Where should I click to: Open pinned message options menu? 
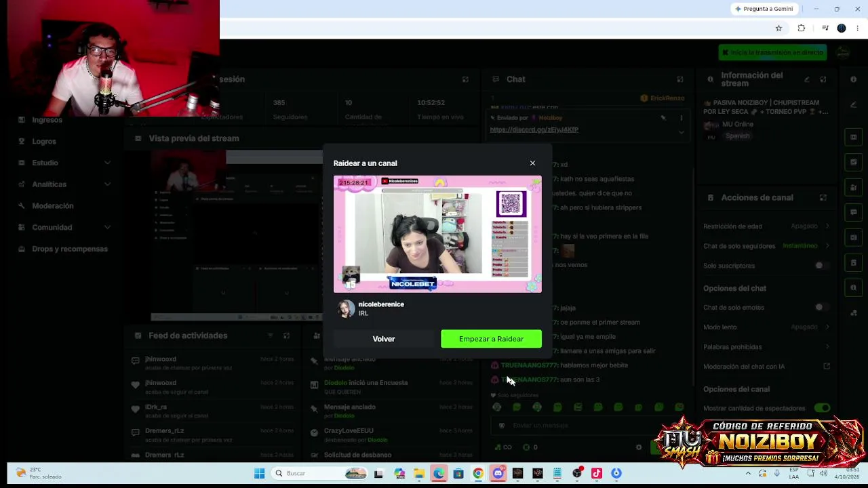tap(681, 118)
